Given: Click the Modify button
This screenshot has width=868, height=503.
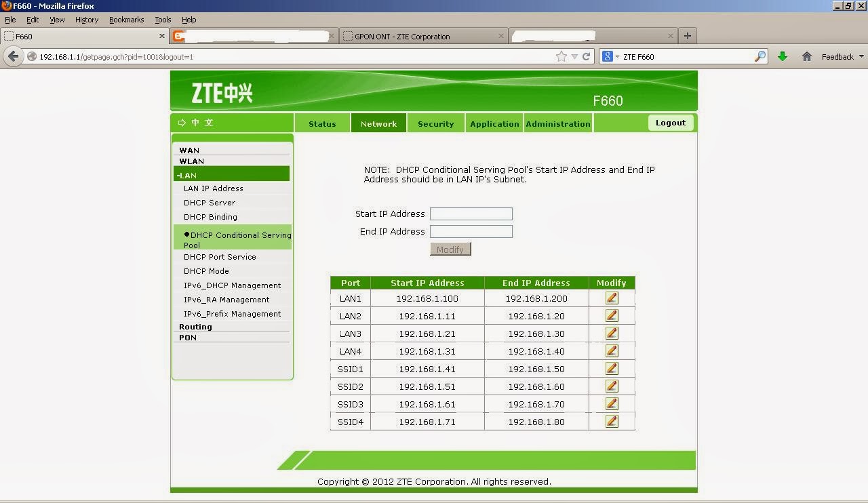Looking at the screenshot, I should [450, 249].
